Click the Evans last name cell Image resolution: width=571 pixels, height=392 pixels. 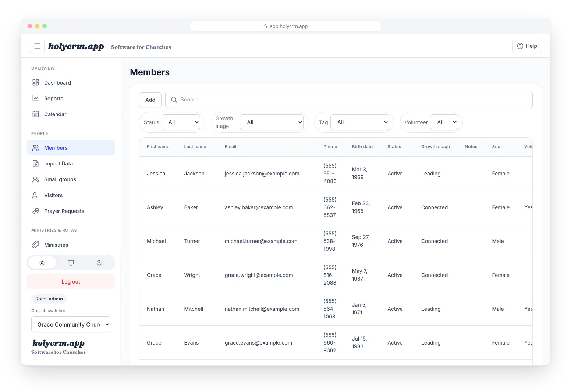191,343
